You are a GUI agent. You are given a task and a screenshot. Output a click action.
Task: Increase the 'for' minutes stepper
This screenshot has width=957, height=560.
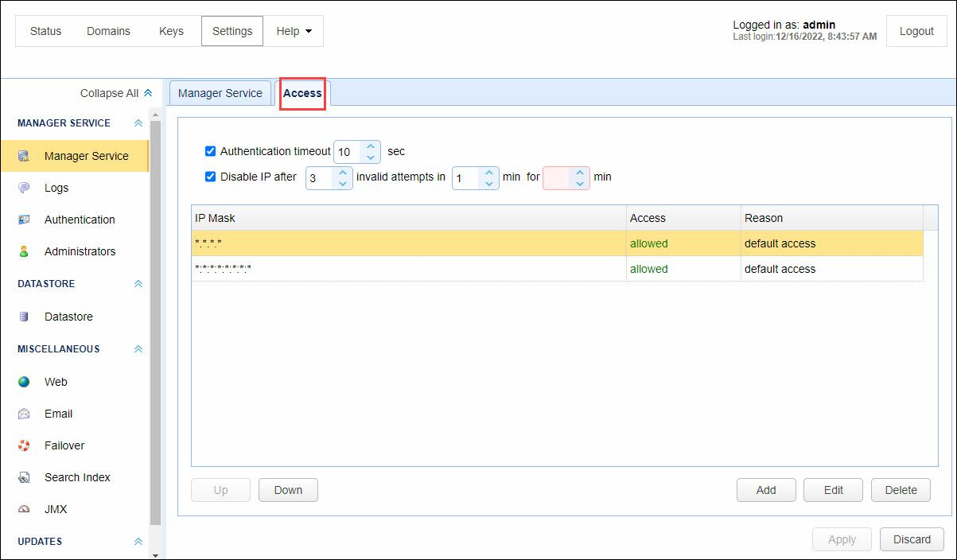pyautogui.click(x=580, y=172)
